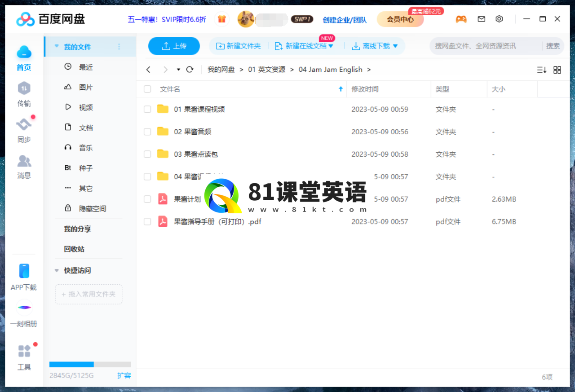
Task: Click the folder icon of 03 果酱点读包
Action: pyautogui.click(x=163, y=154)
